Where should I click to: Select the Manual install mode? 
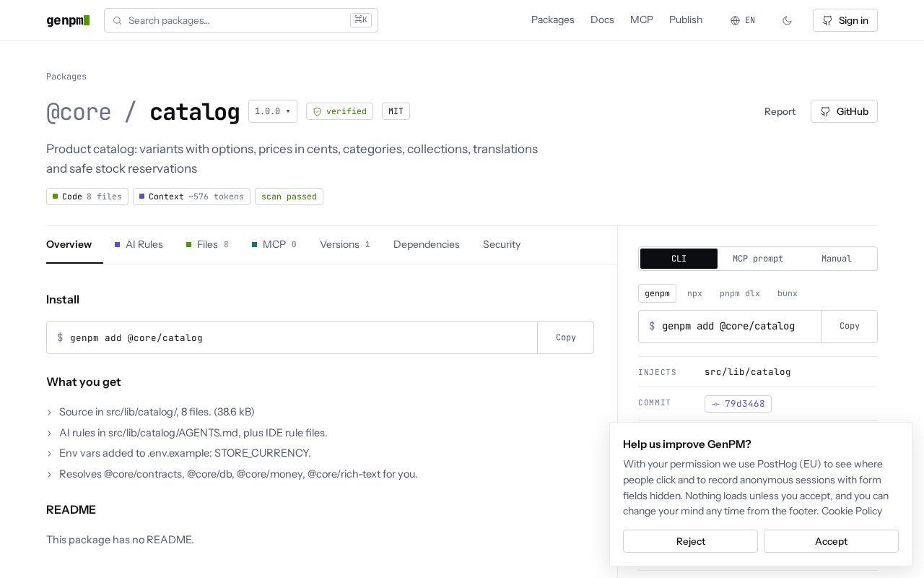click(x=837, y=259)
